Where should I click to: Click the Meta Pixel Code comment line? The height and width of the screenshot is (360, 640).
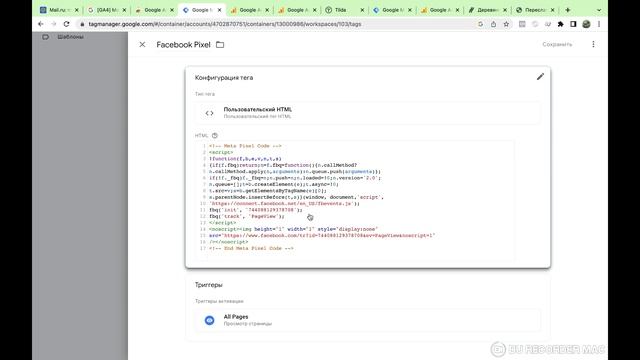tap(245, 146)
